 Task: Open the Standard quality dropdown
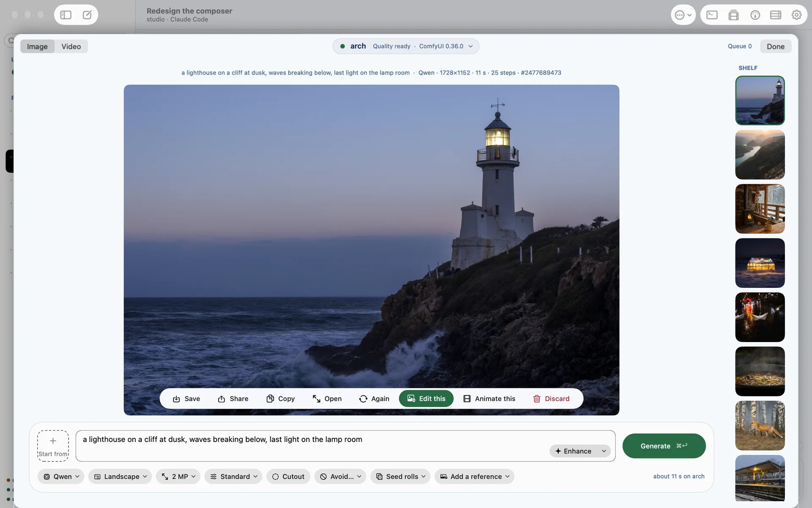(x=233, y=477)
